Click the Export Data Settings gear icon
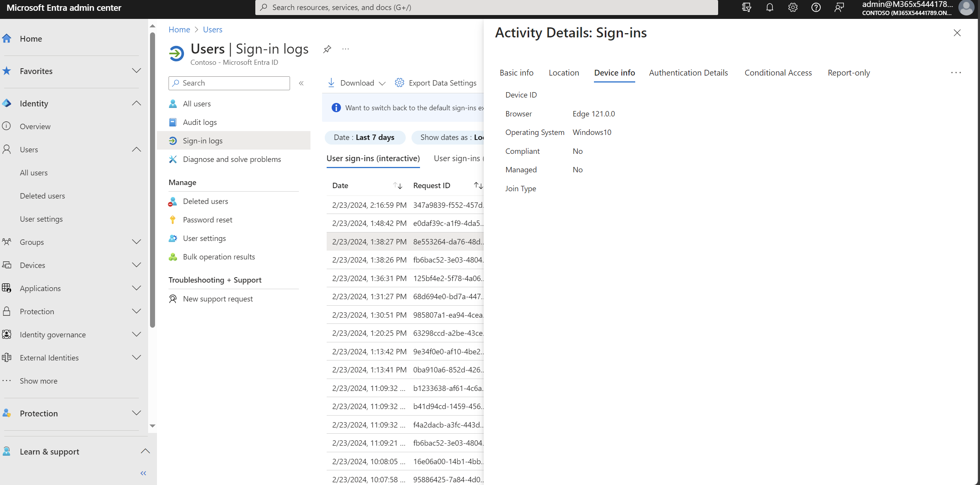The image size is (980, 485). click(x=399, y=83)
